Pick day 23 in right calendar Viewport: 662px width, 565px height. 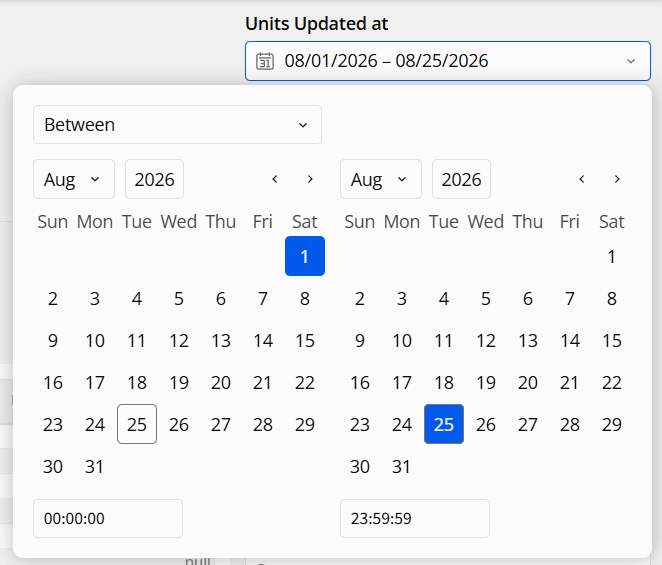point(360,424)
